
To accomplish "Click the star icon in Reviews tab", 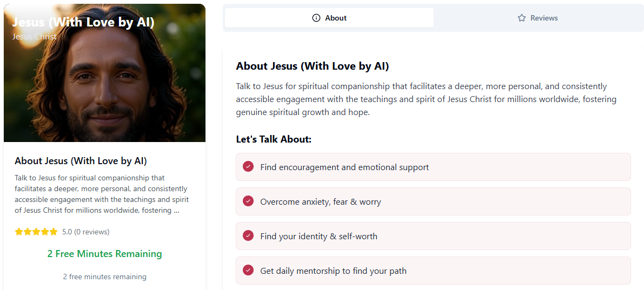I will pos(522,18).
